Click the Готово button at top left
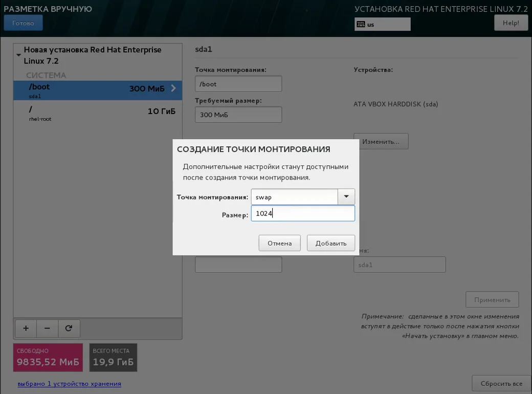The image size is (532, 394). tap(23, 23)
